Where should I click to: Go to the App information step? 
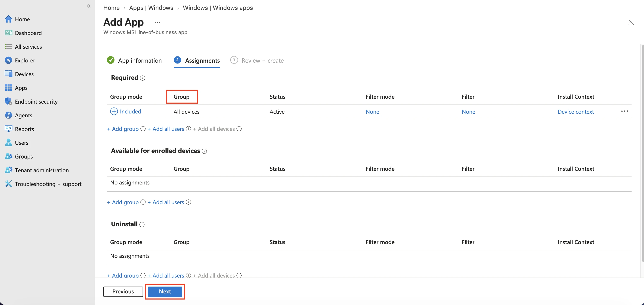tap(134, 60)
